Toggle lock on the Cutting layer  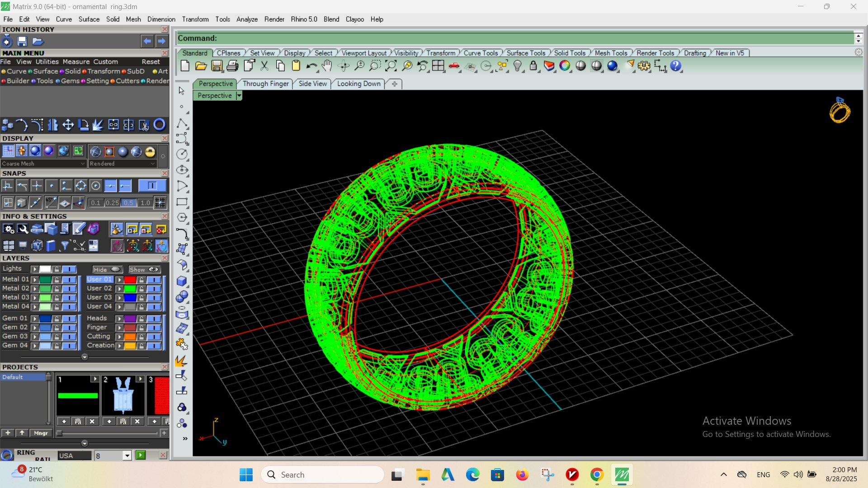[x=142, y=337]
